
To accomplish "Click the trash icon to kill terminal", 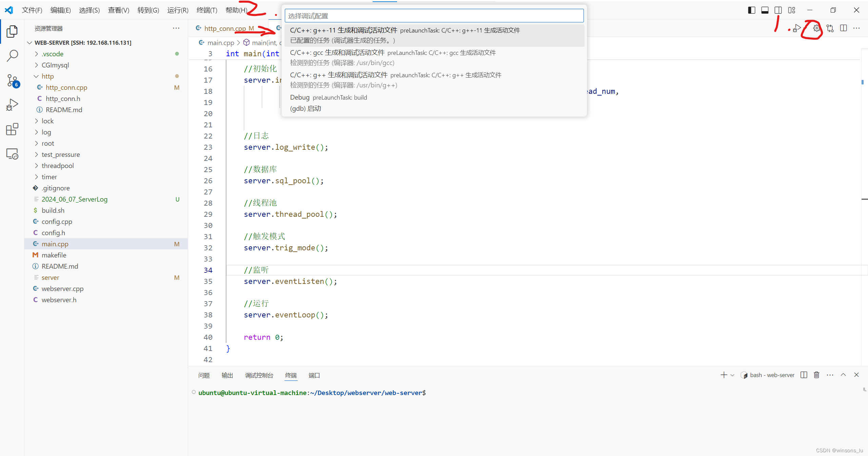I will click(x=816, y=375).
